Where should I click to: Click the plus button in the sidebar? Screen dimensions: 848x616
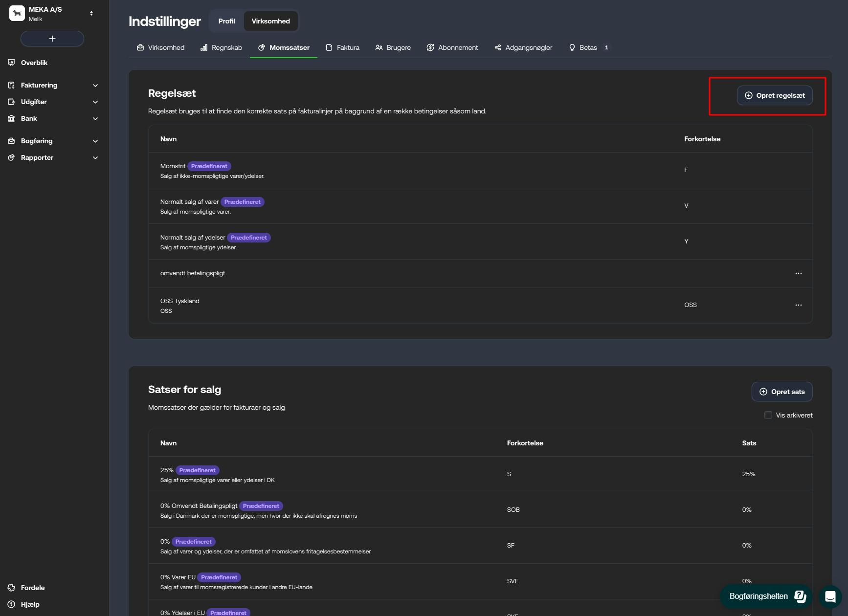click(52, 39)
